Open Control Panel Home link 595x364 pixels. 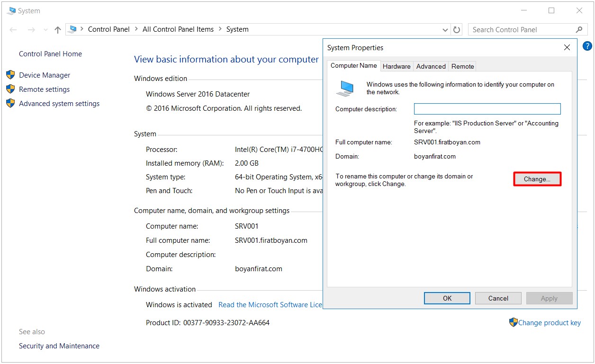pos(50,54)
